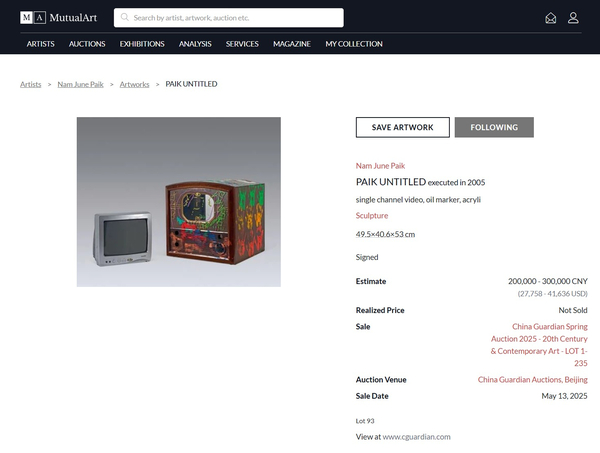The height and width of the screenshot is (453, 600).
Task: Open the Exhibitions menu
Action: point(142,44)
